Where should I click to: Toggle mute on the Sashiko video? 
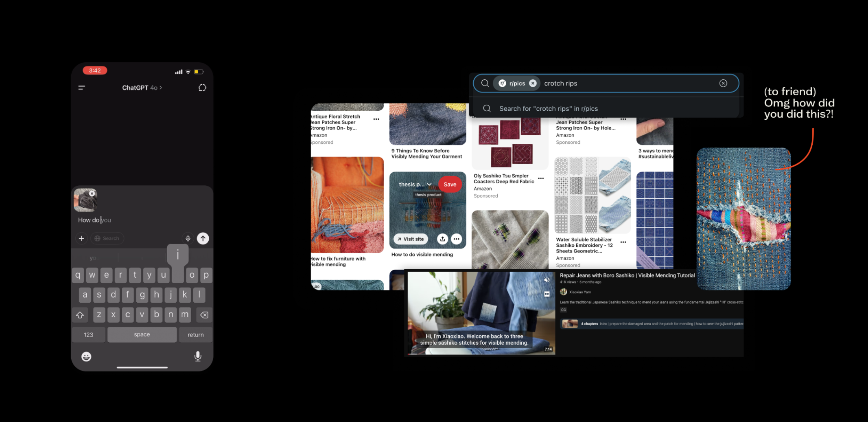(547, 280)
